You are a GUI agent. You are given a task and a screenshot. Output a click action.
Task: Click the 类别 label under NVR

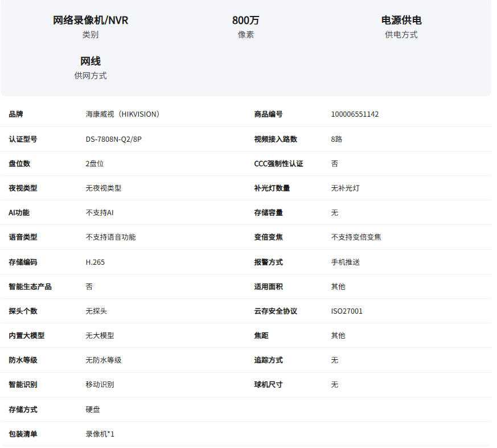tap(91, 35)
